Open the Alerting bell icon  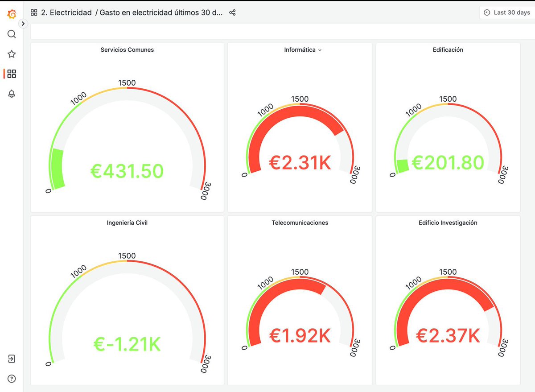[12, 94]
